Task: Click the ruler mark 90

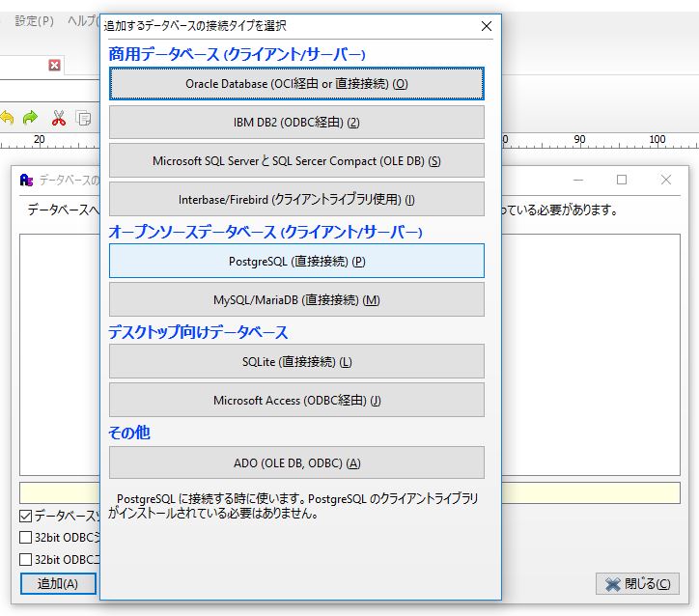Action: (x=579, y=139)
